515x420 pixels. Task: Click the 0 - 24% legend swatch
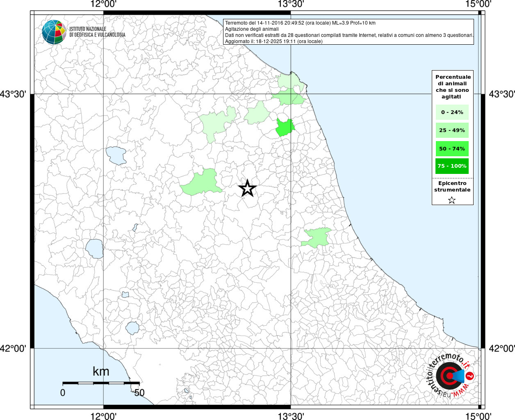pyautogui.click(x=452, y=112)
